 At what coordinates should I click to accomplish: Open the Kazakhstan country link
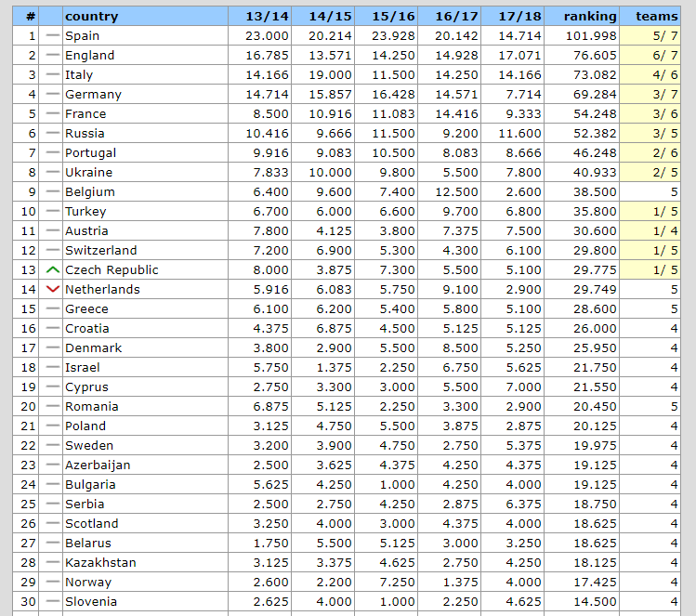pyautogui.click(x=100, y=562)
